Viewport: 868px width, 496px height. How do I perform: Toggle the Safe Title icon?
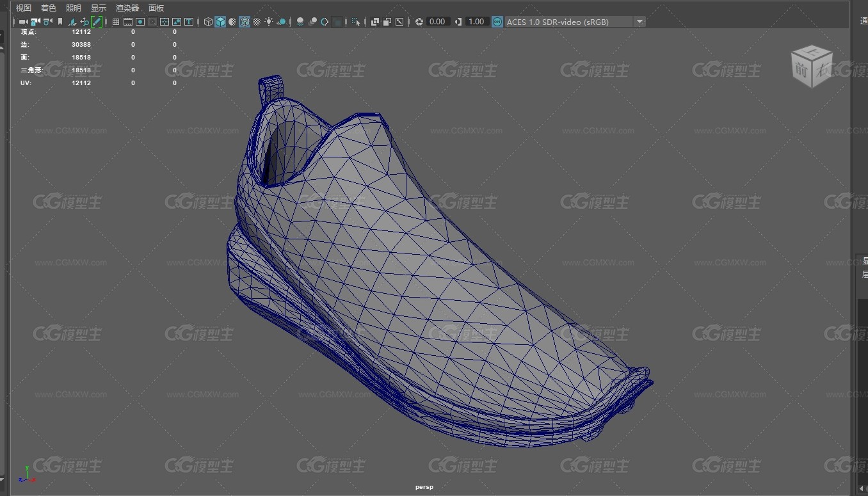[189, 22]
